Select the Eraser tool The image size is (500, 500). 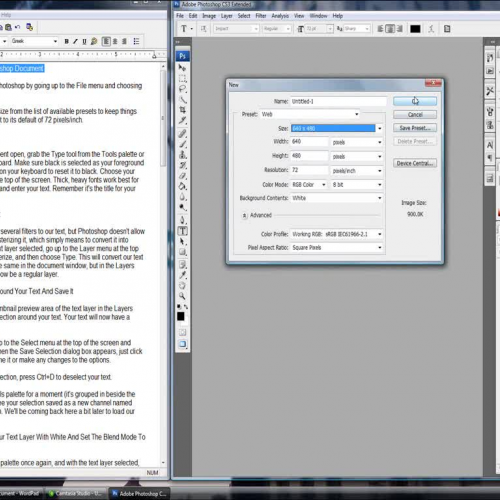click(182, 176)
